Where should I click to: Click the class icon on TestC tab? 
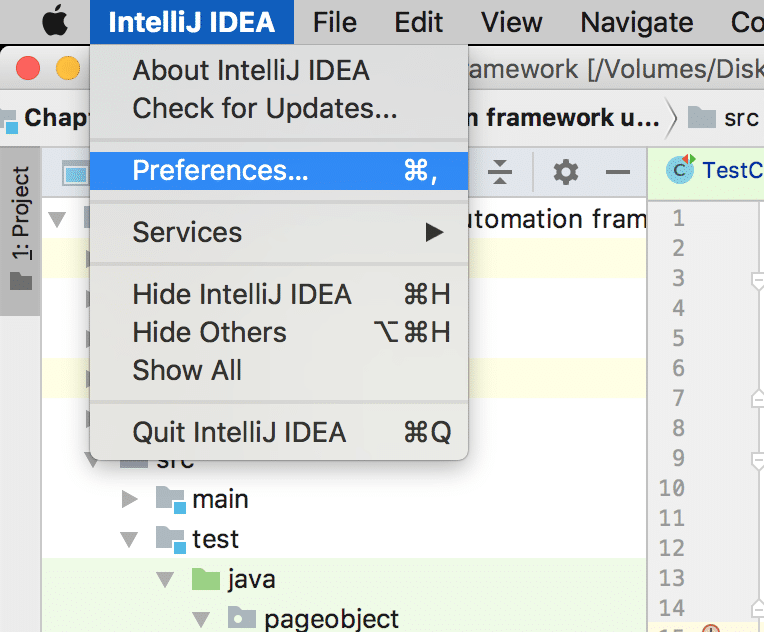click(x=680, y=170)
